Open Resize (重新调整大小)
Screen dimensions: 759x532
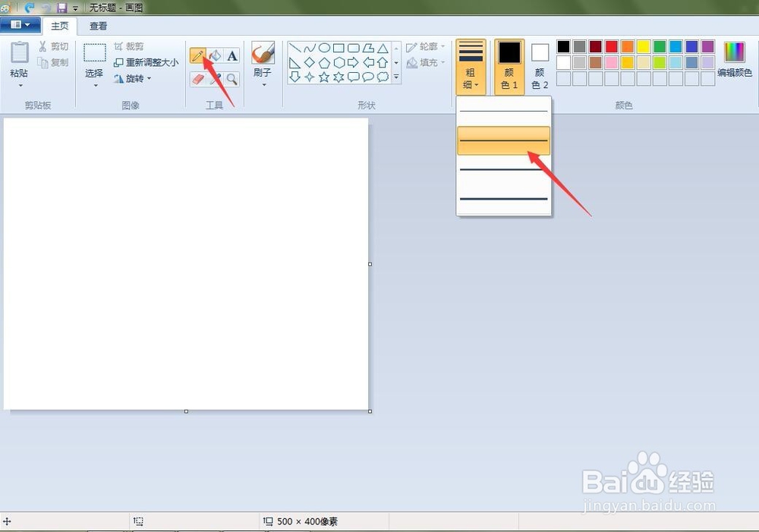[x=146, y=62]
